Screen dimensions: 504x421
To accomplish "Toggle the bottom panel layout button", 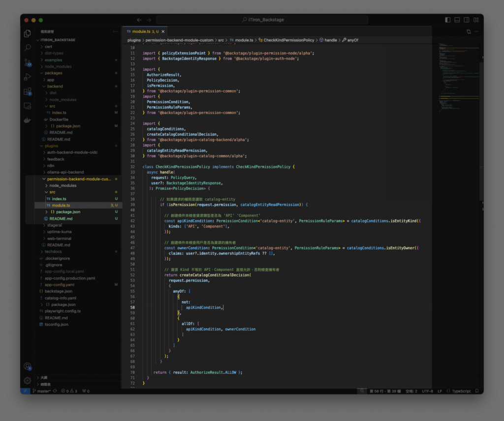I will coord(457,20).
